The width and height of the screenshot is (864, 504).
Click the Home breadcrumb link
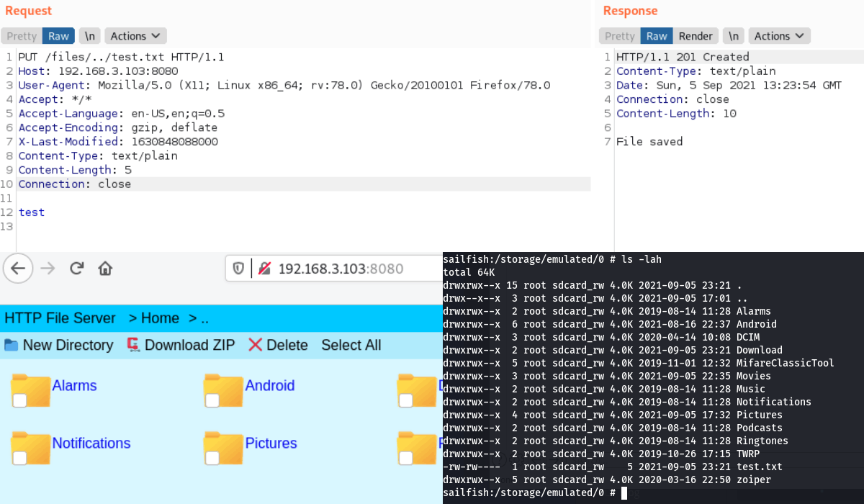coord(160,318)
